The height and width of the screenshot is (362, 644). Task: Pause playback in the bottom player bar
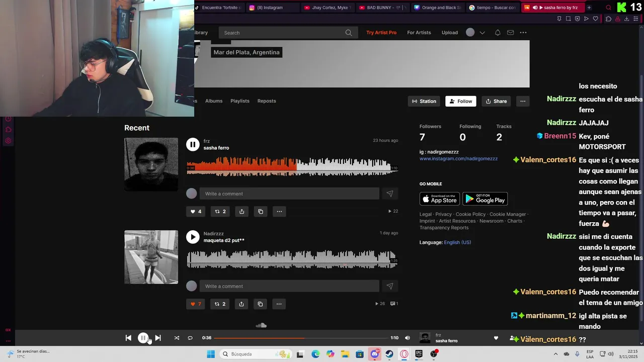(x=143, y=338)
